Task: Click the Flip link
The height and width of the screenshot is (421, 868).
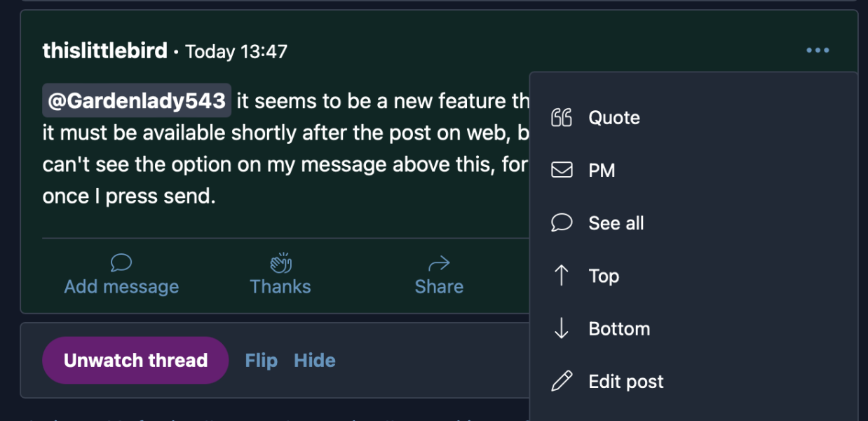Action: pos(261,361)
